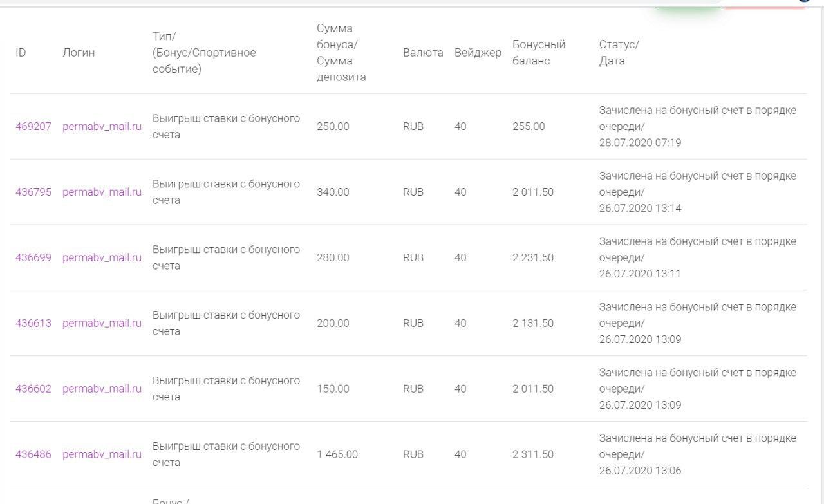
Task: Click the Бонусный баланс column header
Action: pos(539,53)
